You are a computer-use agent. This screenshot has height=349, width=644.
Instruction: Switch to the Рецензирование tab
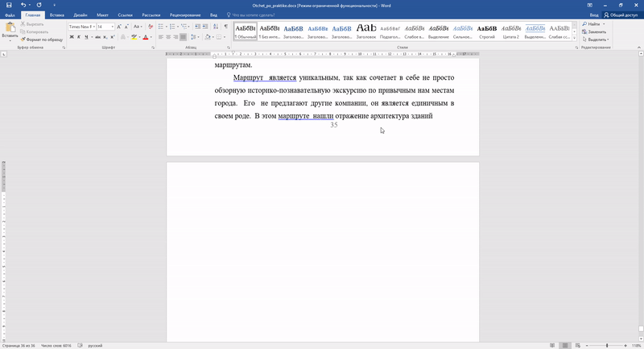[185, 15]
